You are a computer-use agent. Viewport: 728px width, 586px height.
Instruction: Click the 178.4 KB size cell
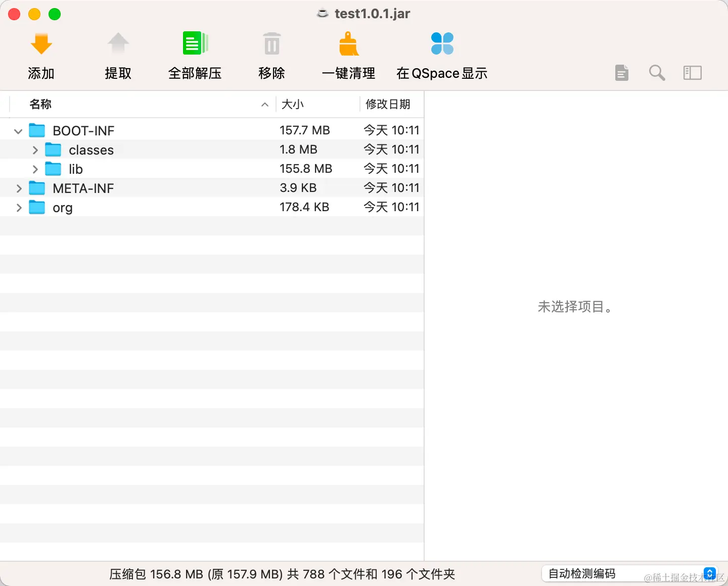[x=304, y=207]
